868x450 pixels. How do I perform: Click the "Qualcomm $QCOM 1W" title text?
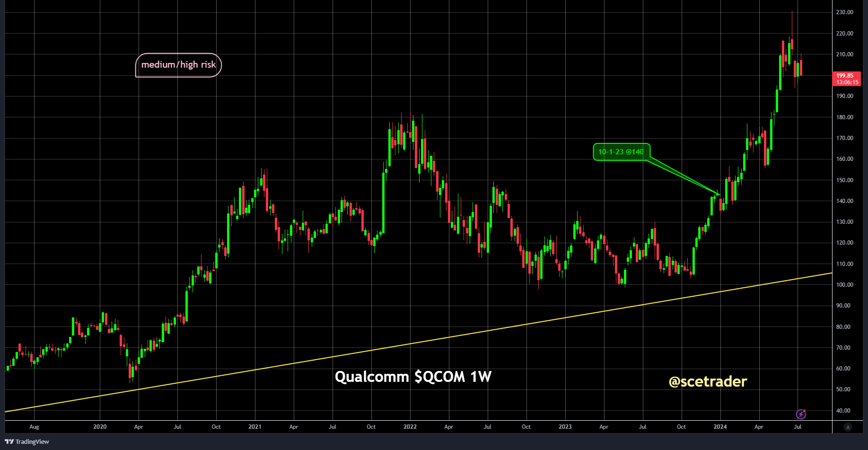tap(413, 377)
